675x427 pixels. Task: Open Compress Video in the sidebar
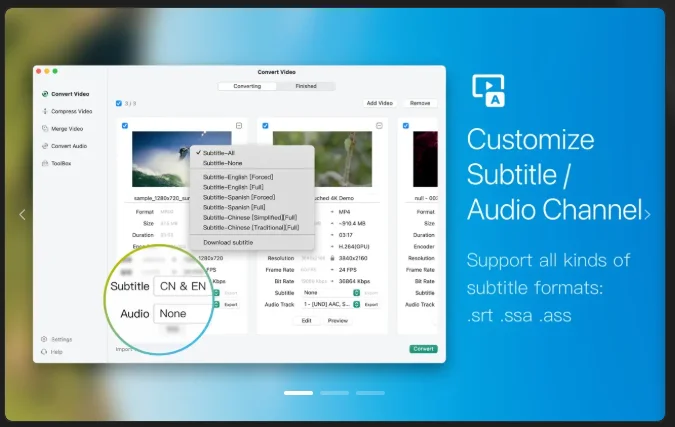67,111
